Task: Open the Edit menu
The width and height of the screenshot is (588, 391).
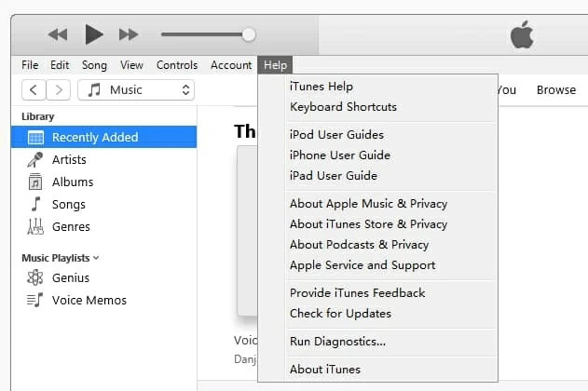Action: pyautogui.click(x=60, y=65)
